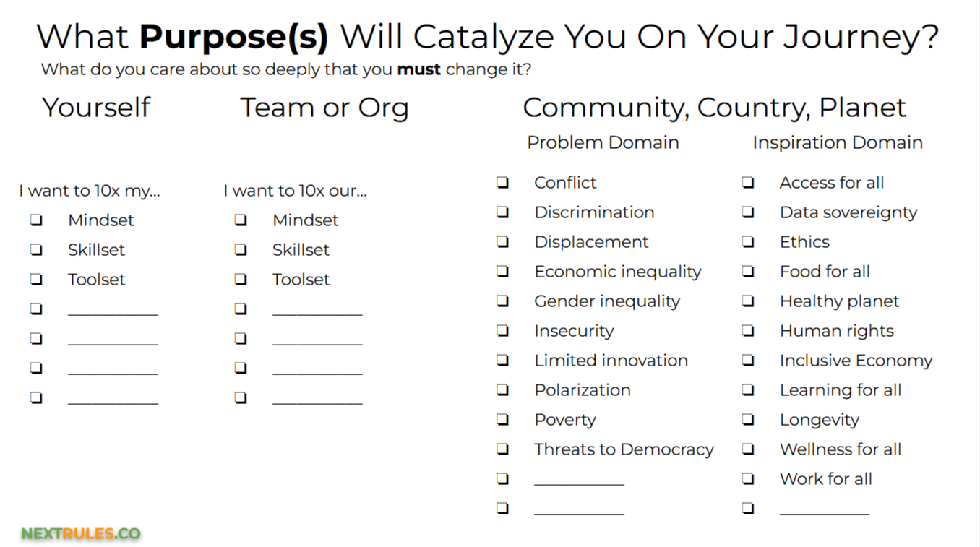Select the Inclusive Economy checkbox
The image size is (980, 547).
coord(748,361)
